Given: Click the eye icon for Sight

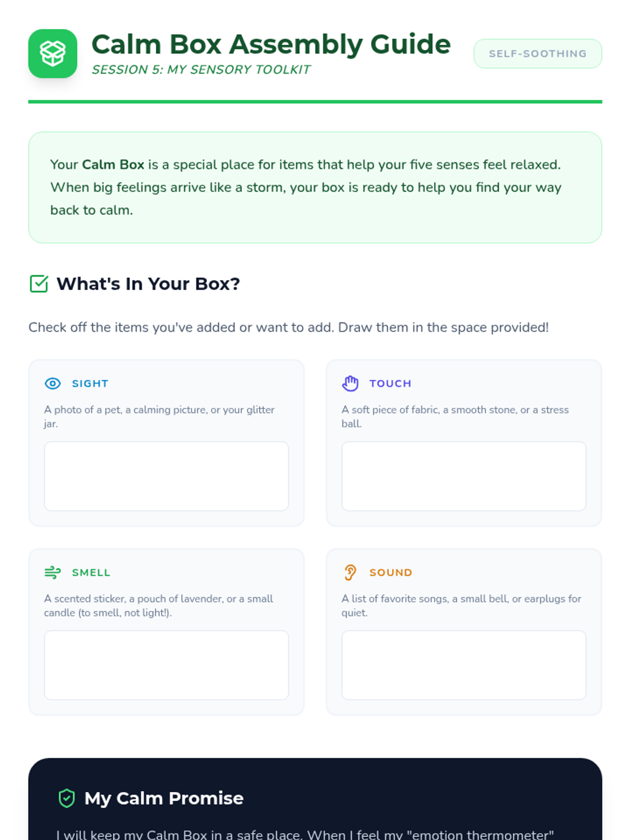Looking at the screenshot, I should (x=52, y=384).
